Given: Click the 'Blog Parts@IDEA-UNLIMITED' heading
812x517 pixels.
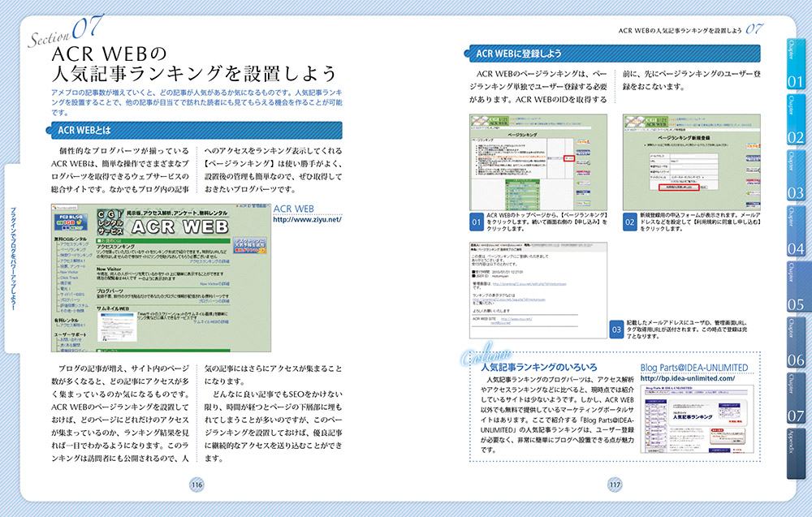Looking at the screenshot, I should click(x=694, y=368).
